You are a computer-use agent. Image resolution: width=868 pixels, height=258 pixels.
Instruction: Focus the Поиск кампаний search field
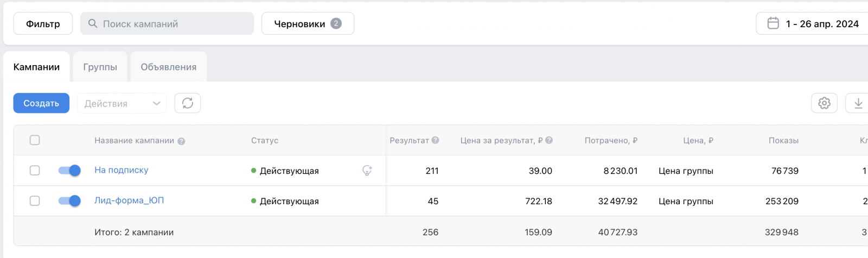(167, 24)
